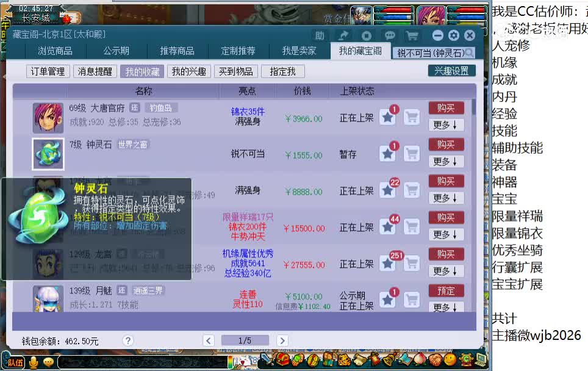
Task: Open 我的兴趣 sub-tab
Action: 189,71
